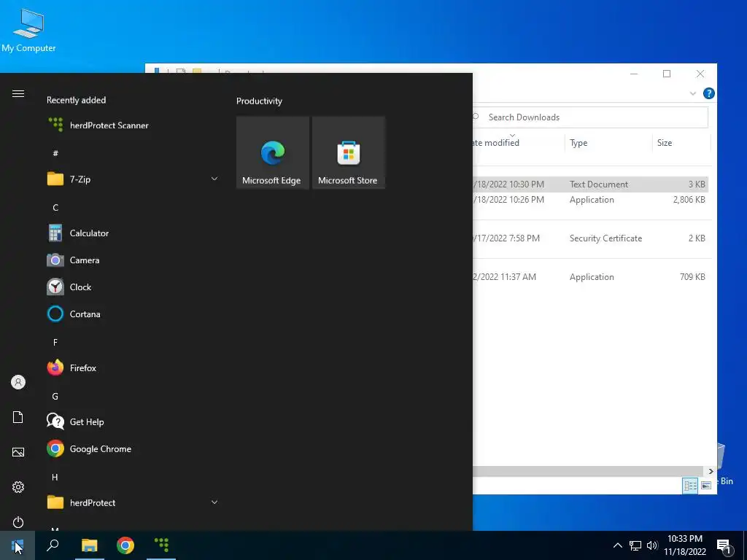Click the Recently added heading

[76, 100]
